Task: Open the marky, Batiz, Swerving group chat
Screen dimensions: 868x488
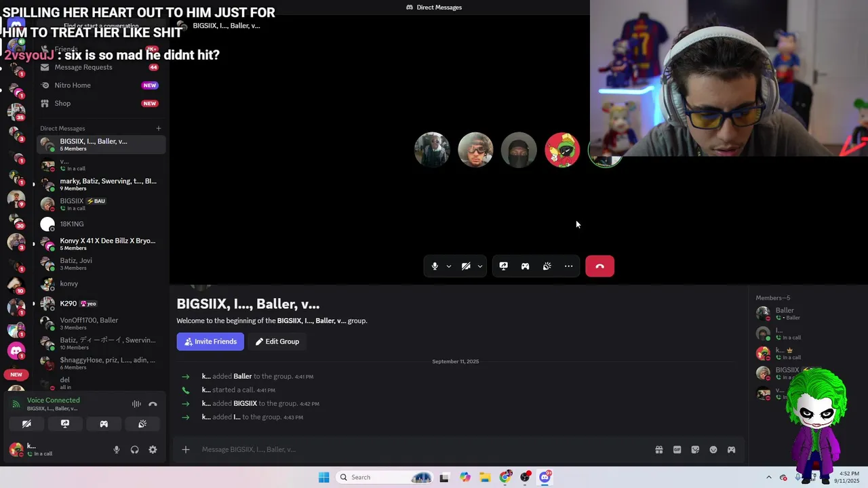Action: [x=100, y=184]
